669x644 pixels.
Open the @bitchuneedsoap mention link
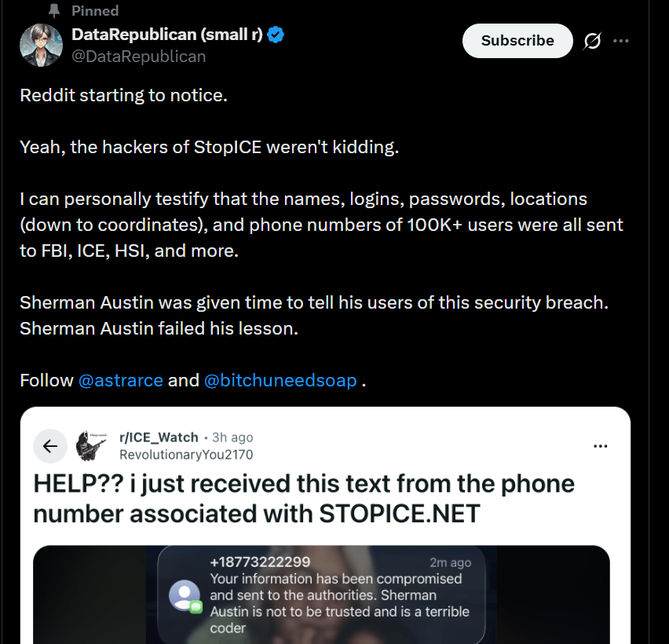coord(280,380)
